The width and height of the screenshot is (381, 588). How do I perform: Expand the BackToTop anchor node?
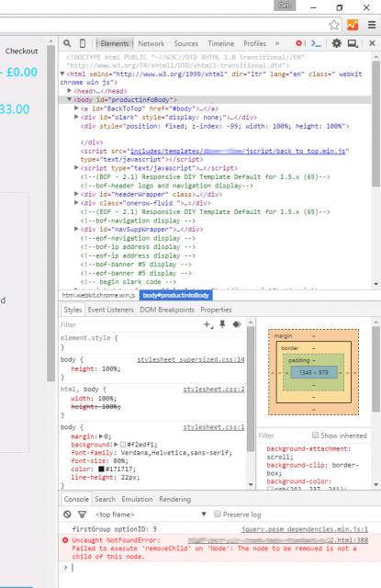[76, 108]
